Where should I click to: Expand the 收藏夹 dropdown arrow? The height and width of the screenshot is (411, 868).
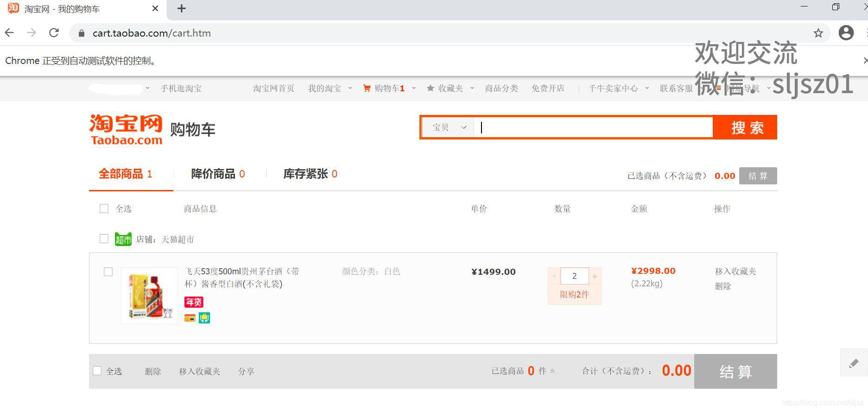coord(472,88)
